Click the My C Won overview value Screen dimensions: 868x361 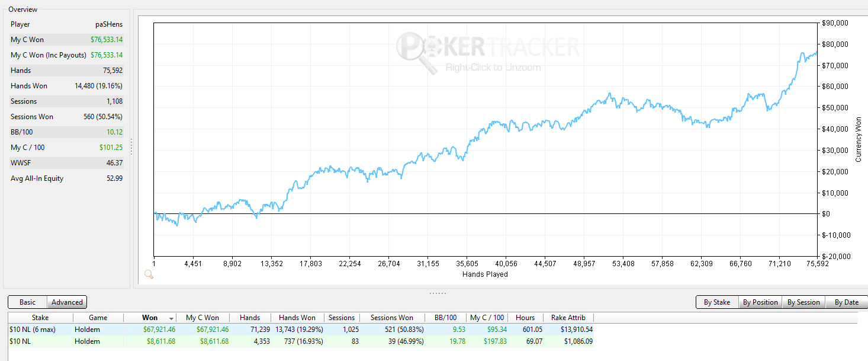tap(107, 40)
